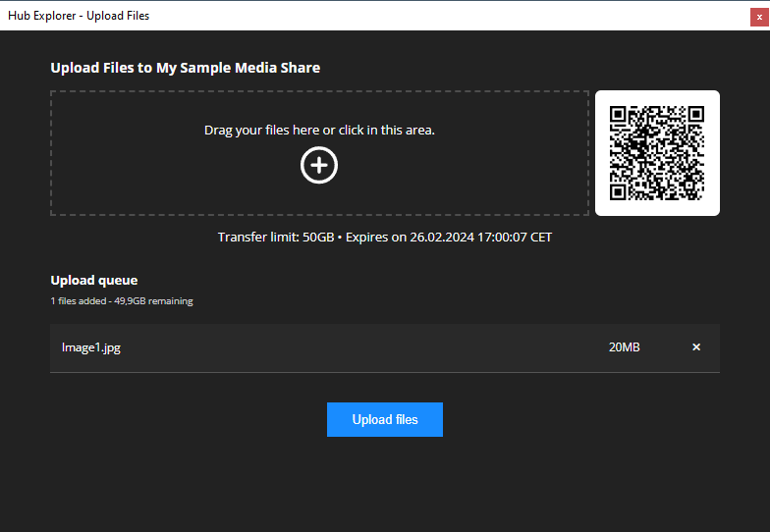Click the 'Transfer limit: 50GB' text
770x532 pixels.
[276, 238]
